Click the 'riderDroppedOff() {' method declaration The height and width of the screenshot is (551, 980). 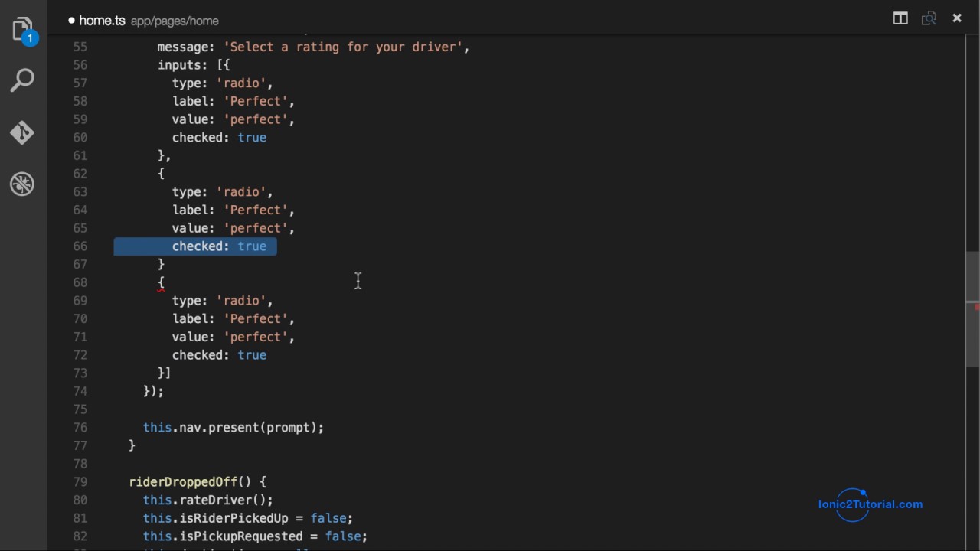tap(198, 482)
